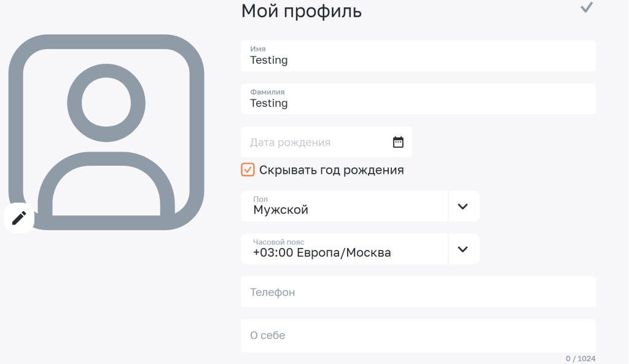Toggle via the Скрывать год рождения label text
Image resolution: width=629 pixels, height=364 pixels.
[331, 170]
